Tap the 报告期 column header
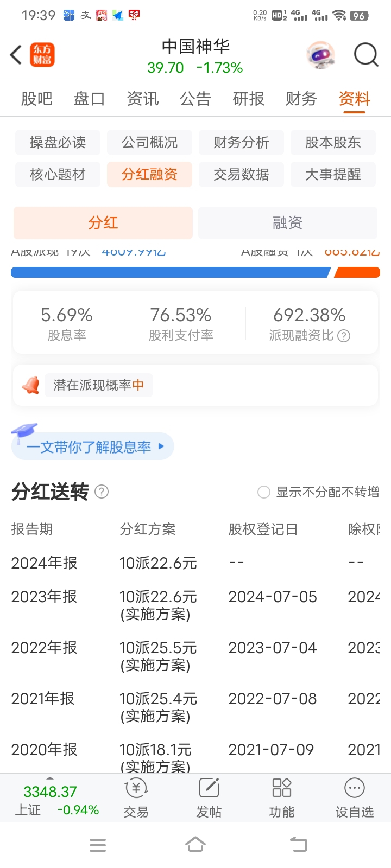Viewport: 391px width, 868px height. (x=32, y=529)
